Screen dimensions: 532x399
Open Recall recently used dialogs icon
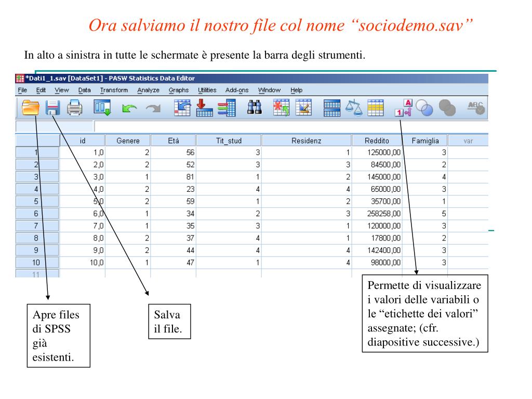coord(102,108)
